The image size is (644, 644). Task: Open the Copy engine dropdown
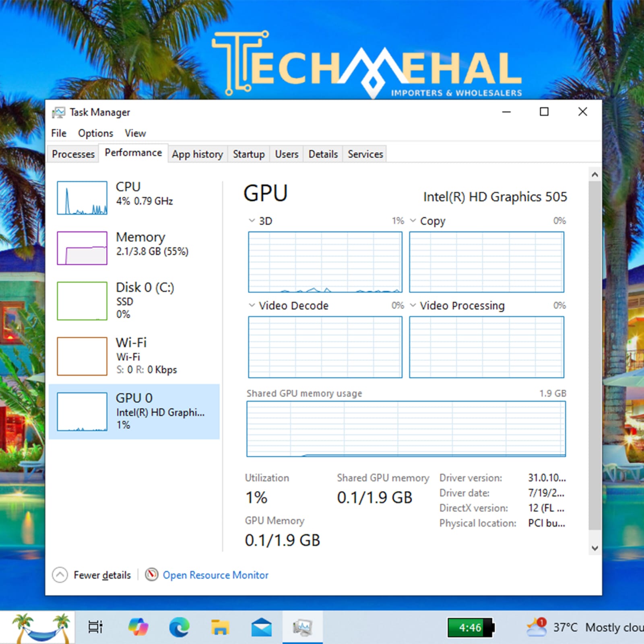(413, 221)
